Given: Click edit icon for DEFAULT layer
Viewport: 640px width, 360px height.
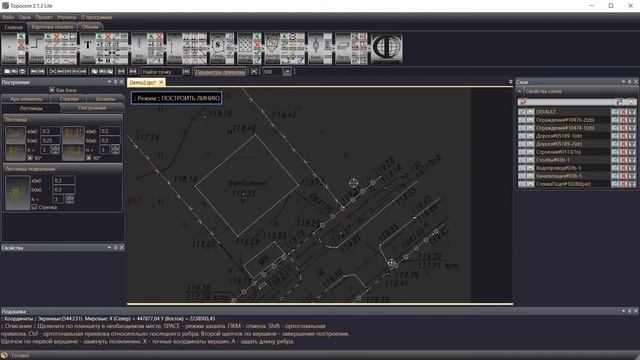Looking at the screenshot, I should tap(615, 111).
